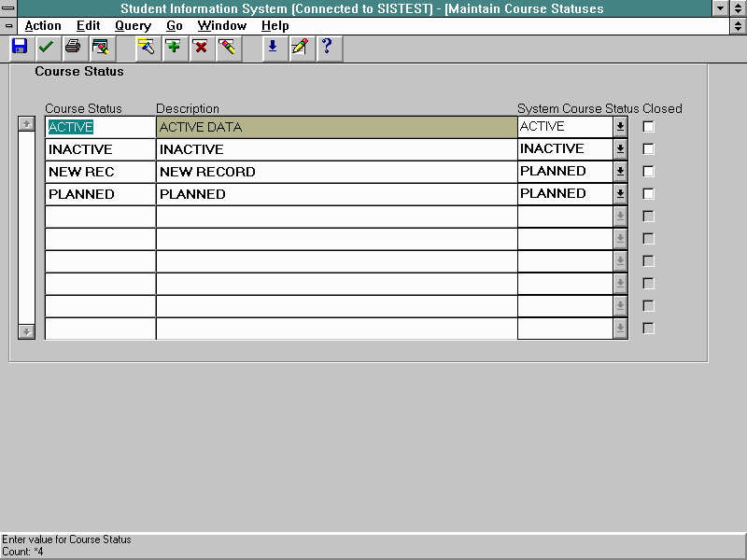The width and height of the screenshot is (747, 560).
Task: Click the notepad with pencil edit icon
Action: tap(299, 48)
